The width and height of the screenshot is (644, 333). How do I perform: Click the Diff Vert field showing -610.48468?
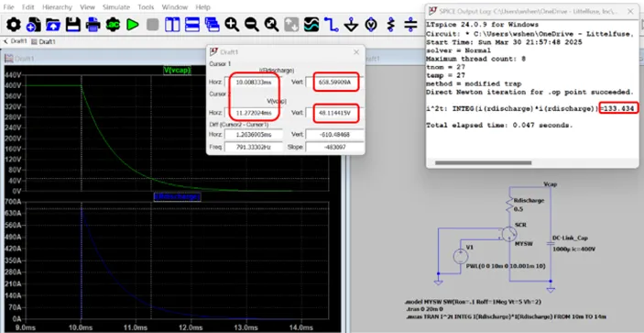tap(335, 135)
